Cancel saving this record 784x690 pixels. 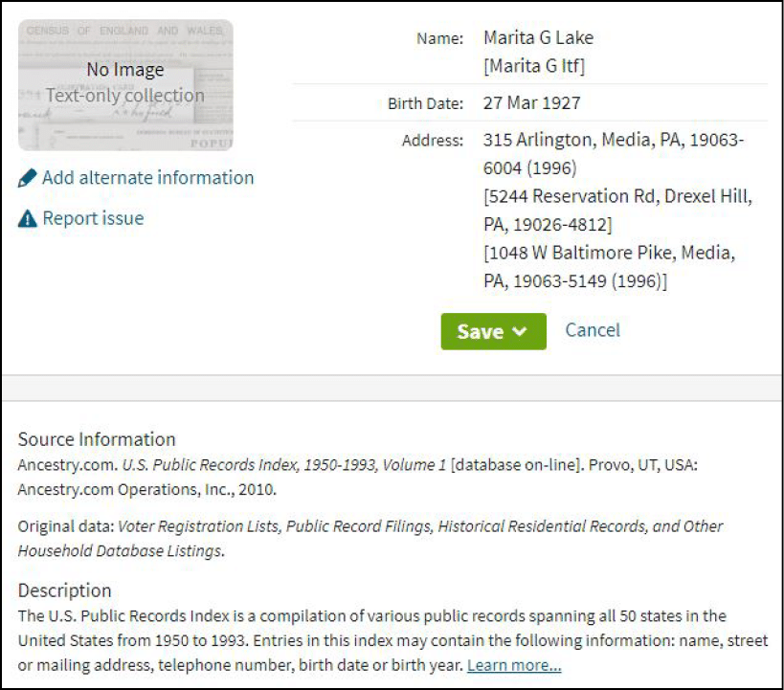tap(593, 330)
